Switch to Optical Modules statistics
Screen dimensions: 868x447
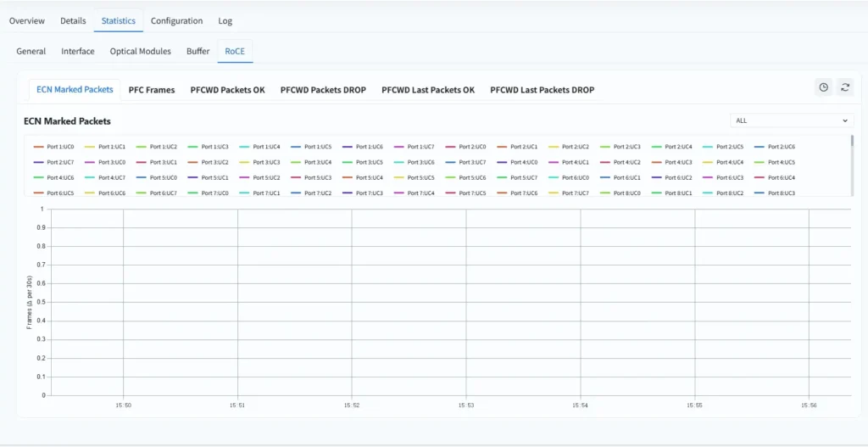pyautogui.click(x=140, y=51)
